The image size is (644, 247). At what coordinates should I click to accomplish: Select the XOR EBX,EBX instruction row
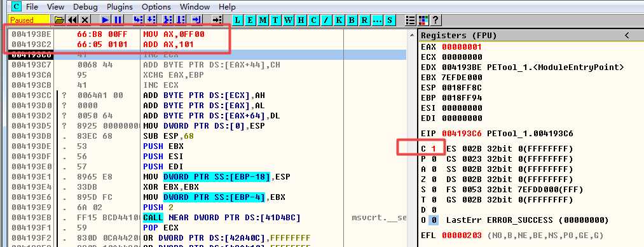point(207,187)
